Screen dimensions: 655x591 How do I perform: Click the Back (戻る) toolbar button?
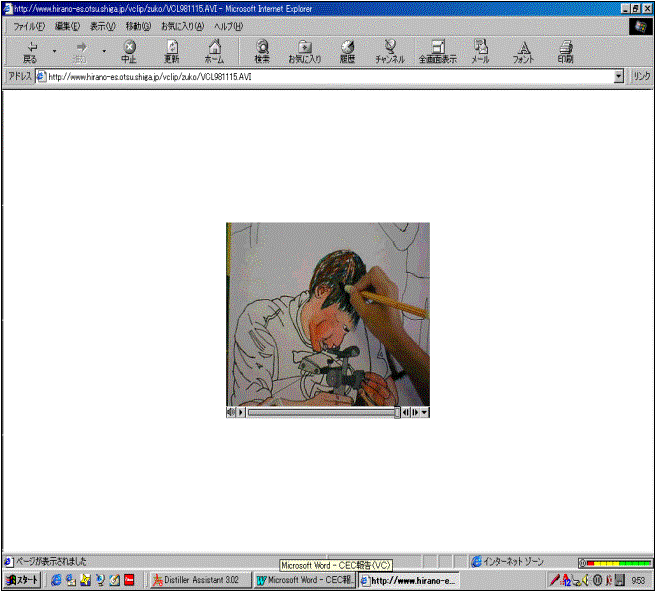[30, 52]
